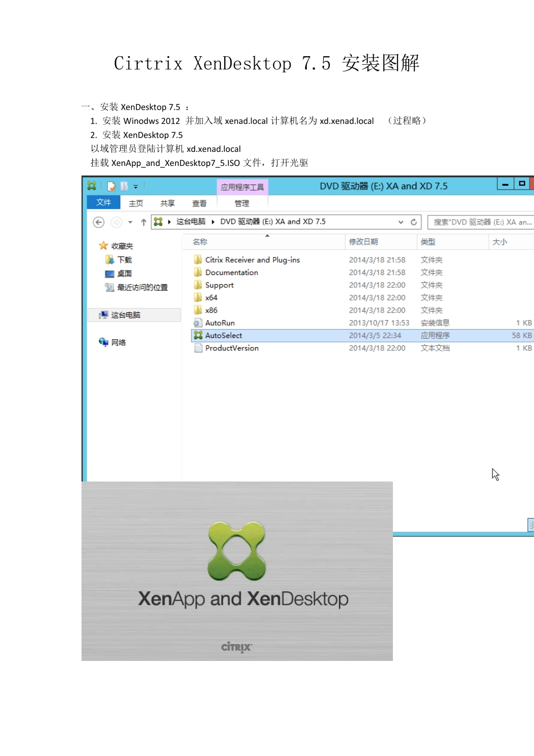Minimize the DVD drive Explorer window
Viewport: 534px width, 756px height.
tap(505, 184)
